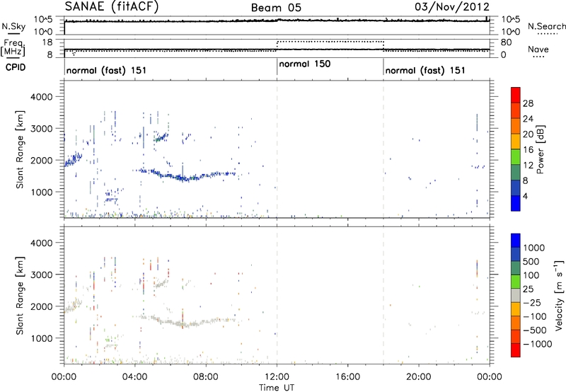The height and width of the screenshot is (392, 566).
Task: Click the 80 tick on Nave axis
Action: coord(506,42)
